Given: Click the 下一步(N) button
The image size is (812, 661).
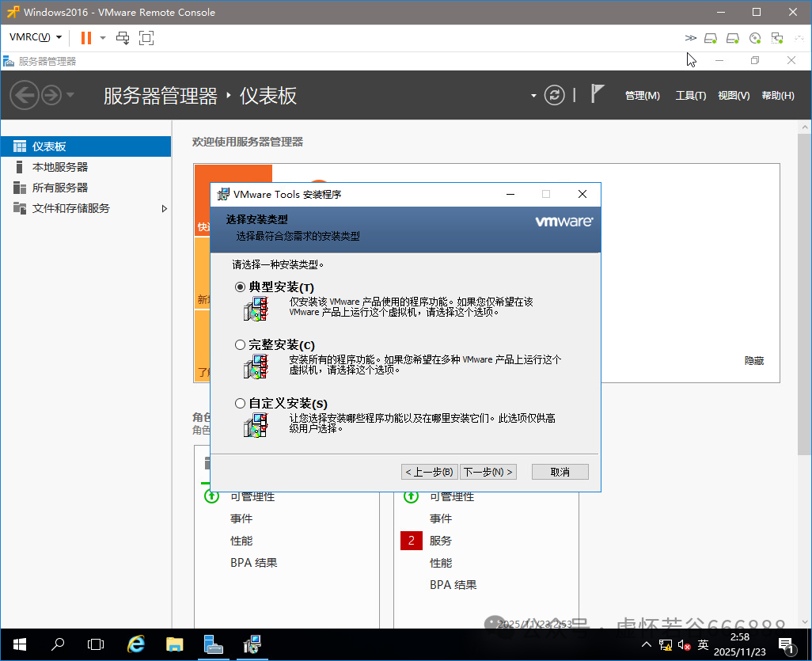Looking at the screenshot, I should click(488, 471).
